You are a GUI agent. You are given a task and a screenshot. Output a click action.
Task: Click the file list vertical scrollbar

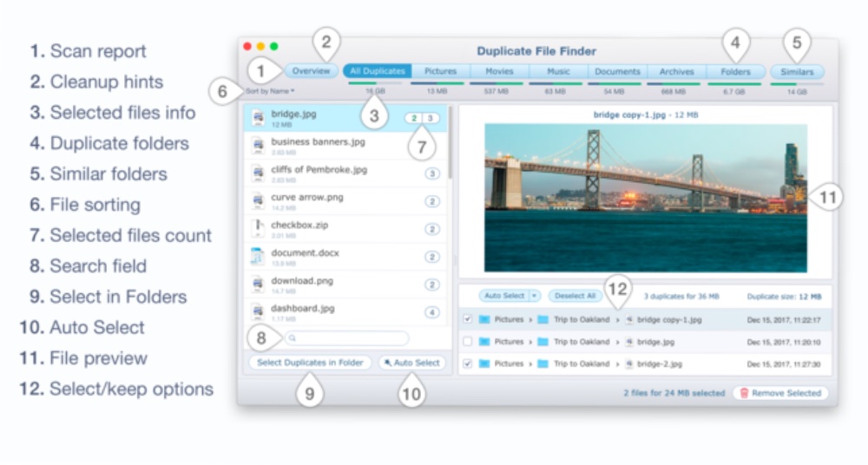pyautogui.click(x=450, y=143)
